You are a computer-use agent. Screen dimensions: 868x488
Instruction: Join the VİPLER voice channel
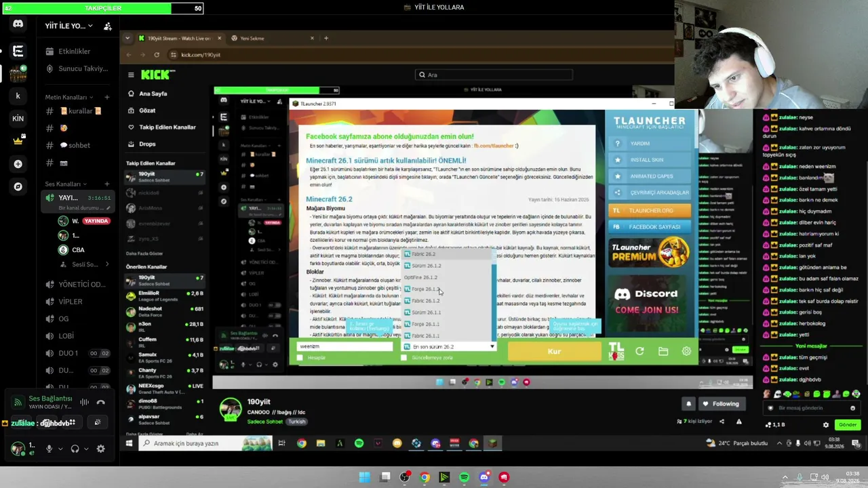tap(70, 302)
